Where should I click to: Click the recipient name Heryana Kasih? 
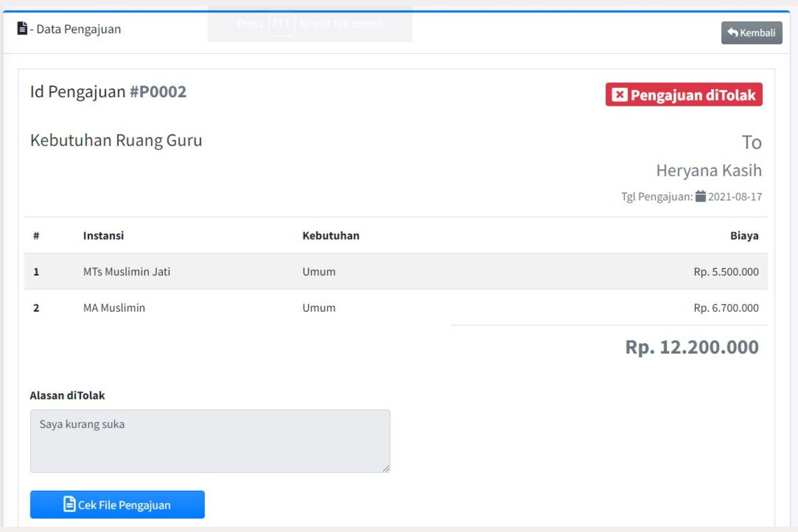point(708,171)
